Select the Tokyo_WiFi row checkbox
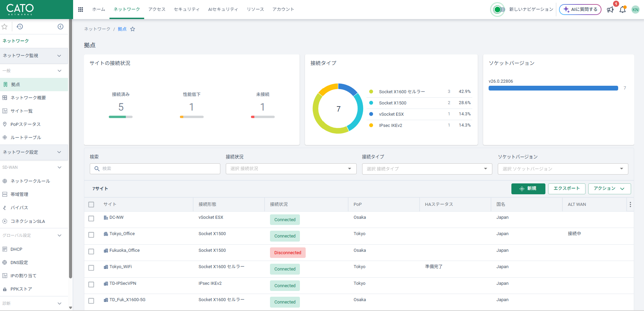644x311 pixels. point(91,268)
